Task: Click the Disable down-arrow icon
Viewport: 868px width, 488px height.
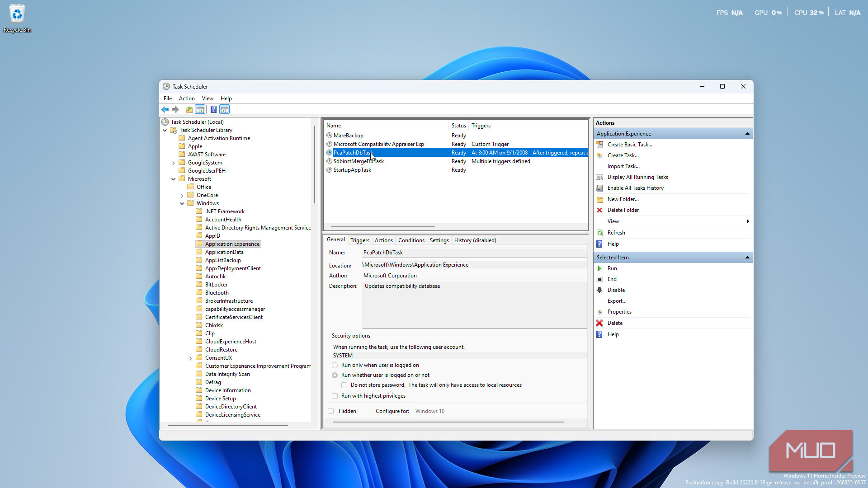Action: coord(599,290)
